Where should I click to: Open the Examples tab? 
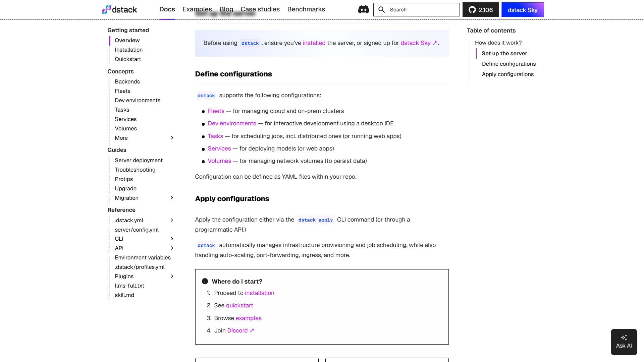point(197,9)
